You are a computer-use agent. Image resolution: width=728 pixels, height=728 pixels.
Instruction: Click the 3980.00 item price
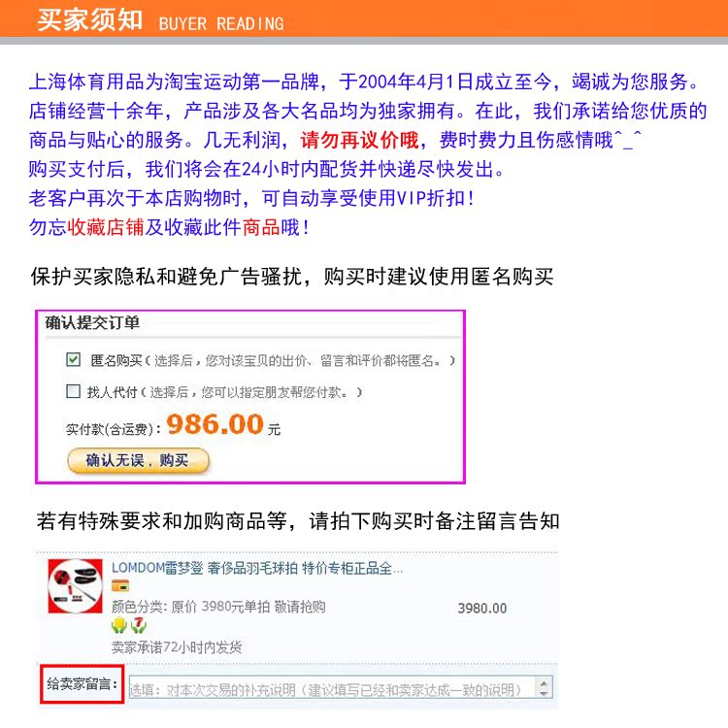pyautogui.click(x=481, y=608)
